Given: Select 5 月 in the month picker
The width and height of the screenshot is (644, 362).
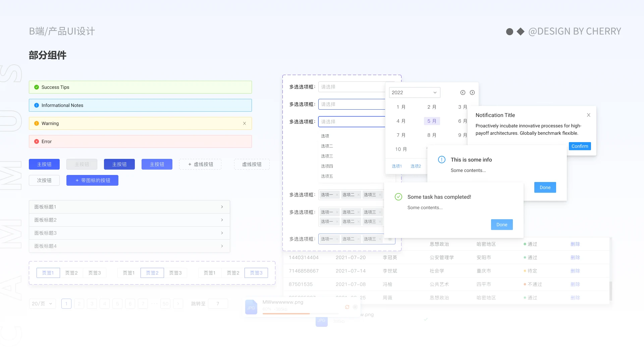Looking at the screenshot, I should pos(432,121).
